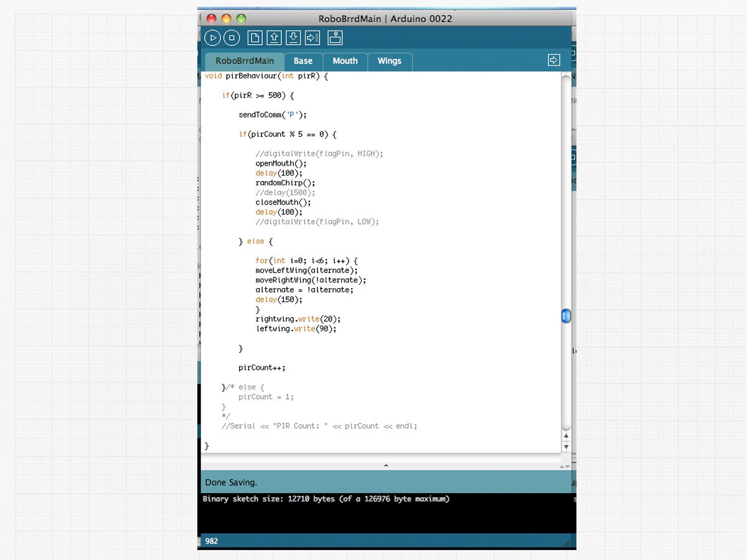Click the Verify (compile) play icon

[x=213, y=38]
